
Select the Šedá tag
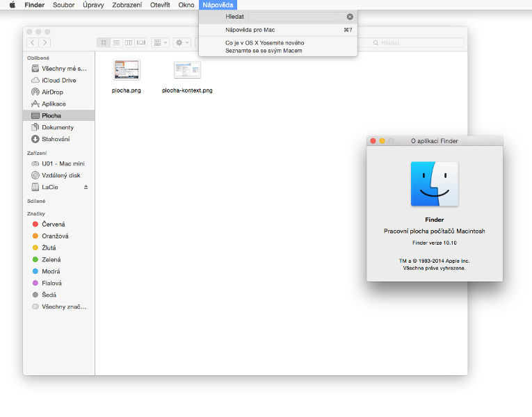pos(58,295)
